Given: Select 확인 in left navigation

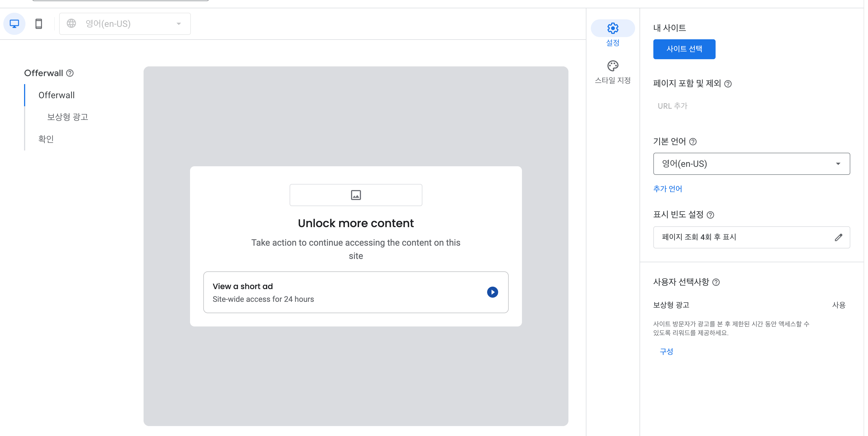Looking at the screenshot, I should point(46,139).
